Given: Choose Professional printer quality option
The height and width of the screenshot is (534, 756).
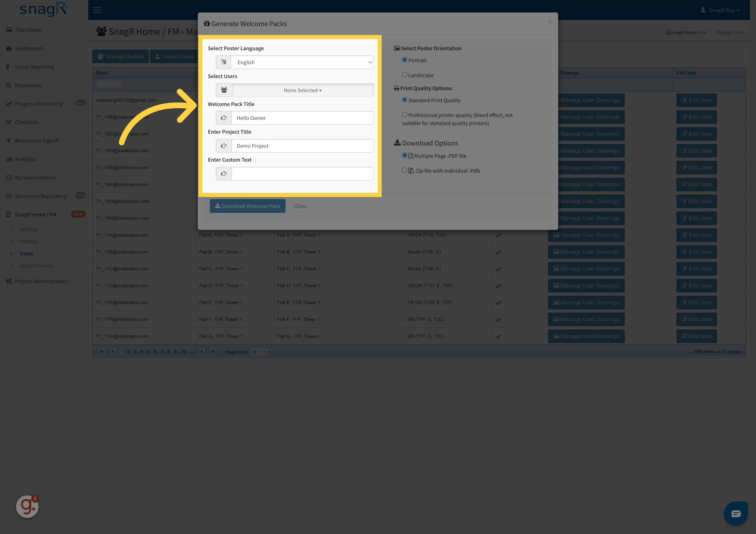Looking at the screenshot, I should pyautogui.click(x=405, y=115).
